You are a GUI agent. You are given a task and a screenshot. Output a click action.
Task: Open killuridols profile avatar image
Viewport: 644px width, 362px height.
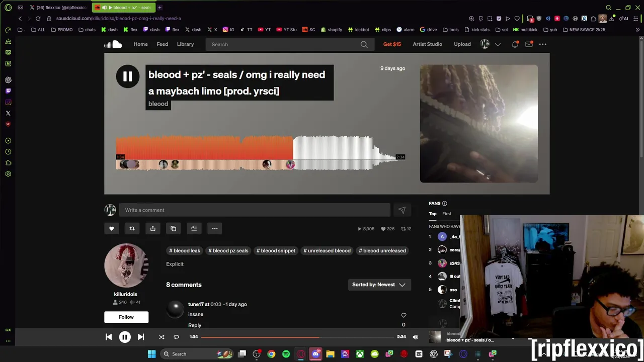pyautogui.click(x=126, y=265)
